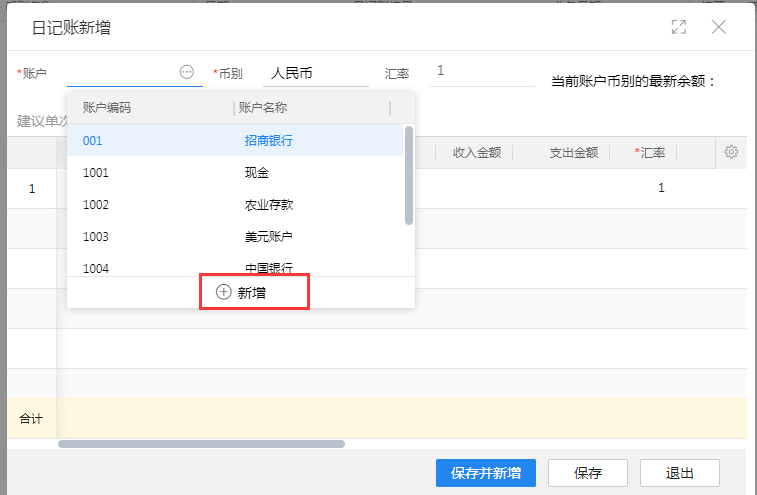Close the 日记账新增 dialog
The image size is (757, 495).
(x=718, y=27)
